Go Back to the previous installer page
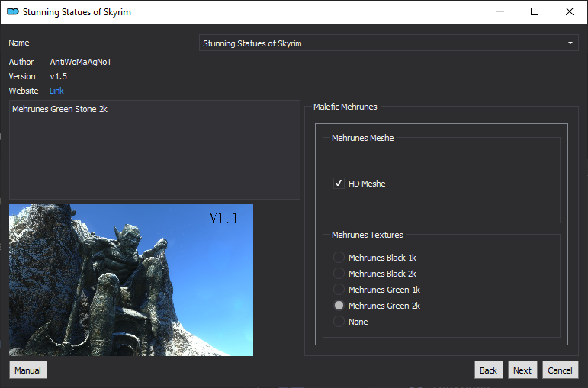588x388 pixels. 488,370
